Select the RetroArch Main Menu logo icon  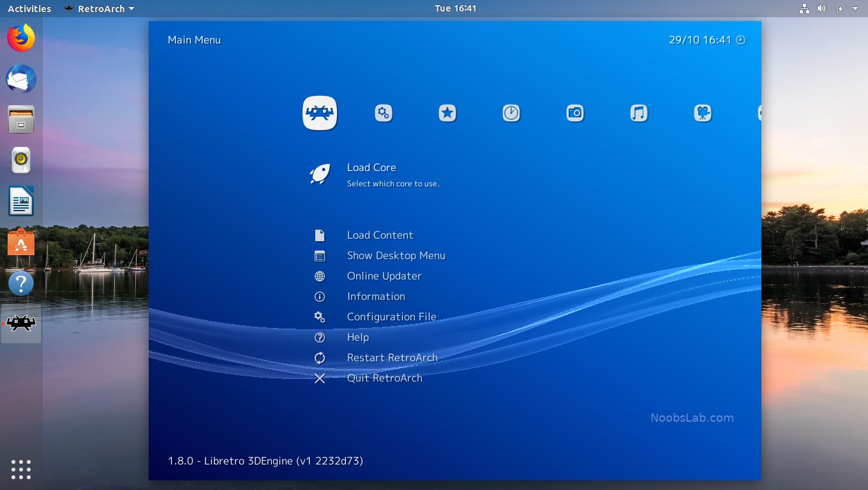[x=319, y=112]
